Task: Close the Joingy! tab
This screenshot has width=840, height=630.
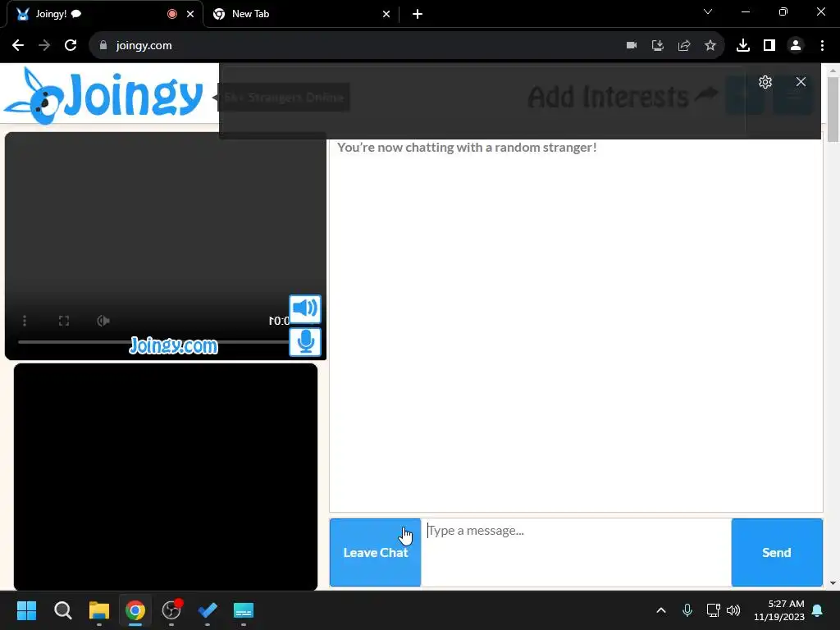Action: tap(190, 14)
